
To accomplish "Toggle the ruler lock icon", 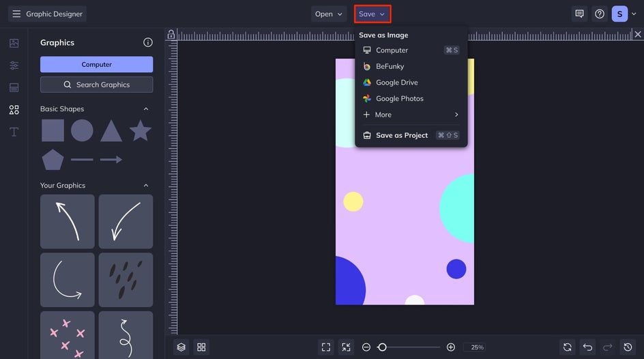I will coord(171,34).
